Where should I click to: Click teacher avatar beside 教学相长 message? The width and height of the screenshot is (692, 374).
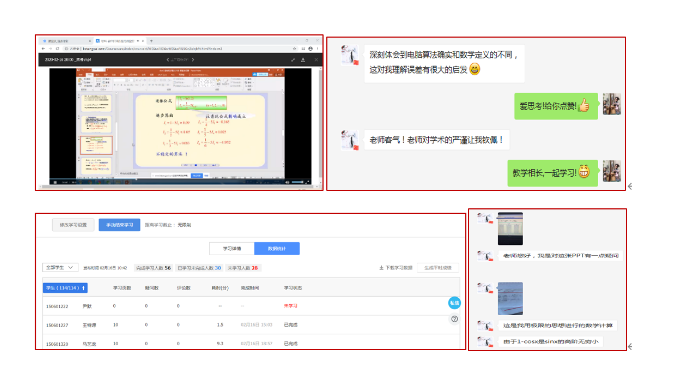tap(612, 171)
